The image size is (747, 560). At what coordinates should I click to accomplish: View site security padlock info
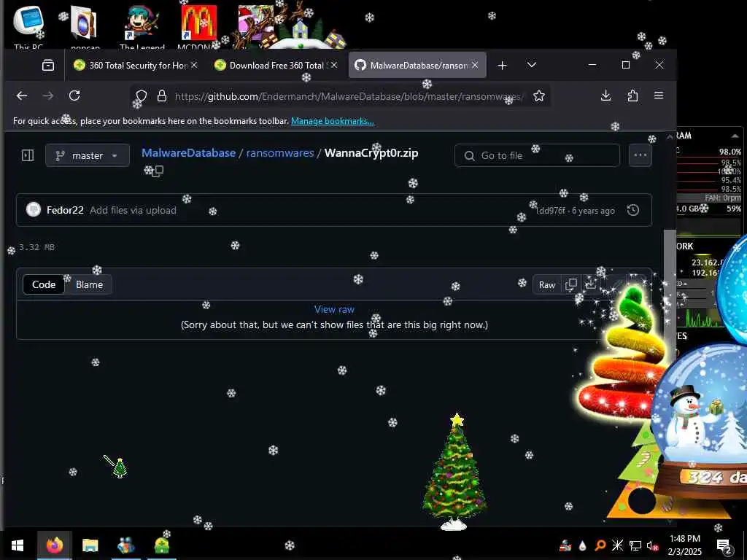point(162,96)
